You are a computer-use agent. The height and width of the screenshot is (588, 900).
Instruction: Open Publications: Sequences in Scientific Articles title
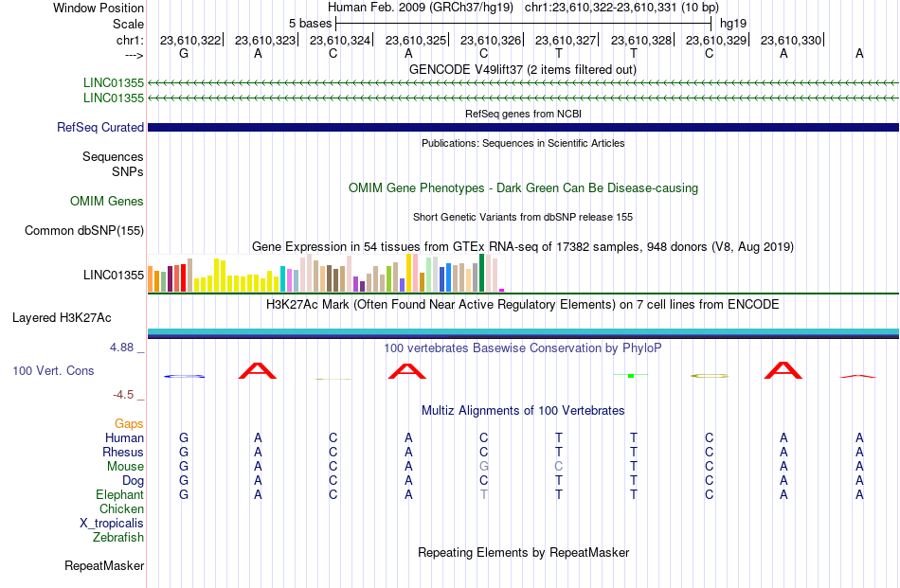point(523,143)
